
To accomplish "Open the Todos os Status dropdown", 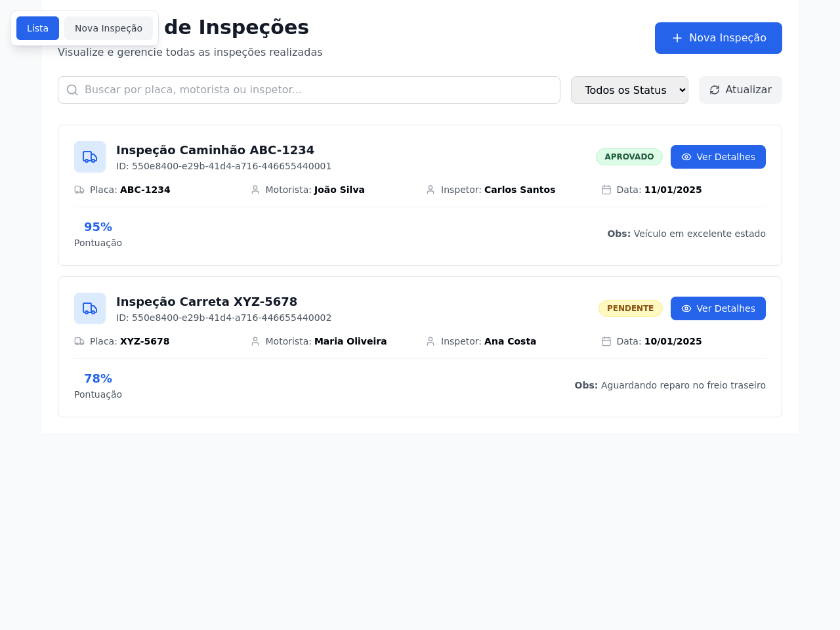I will click(629, 90).
